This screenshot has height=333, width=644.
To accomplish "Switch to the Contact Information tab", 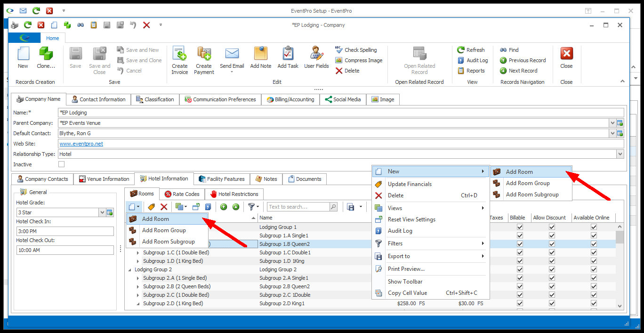I will point(98,99).
